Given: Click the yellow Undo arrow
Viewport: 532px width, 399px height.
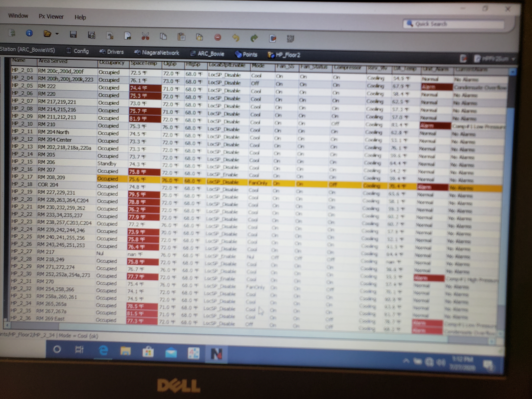Looking at the screenshot, I should click(x=236, y=38).
